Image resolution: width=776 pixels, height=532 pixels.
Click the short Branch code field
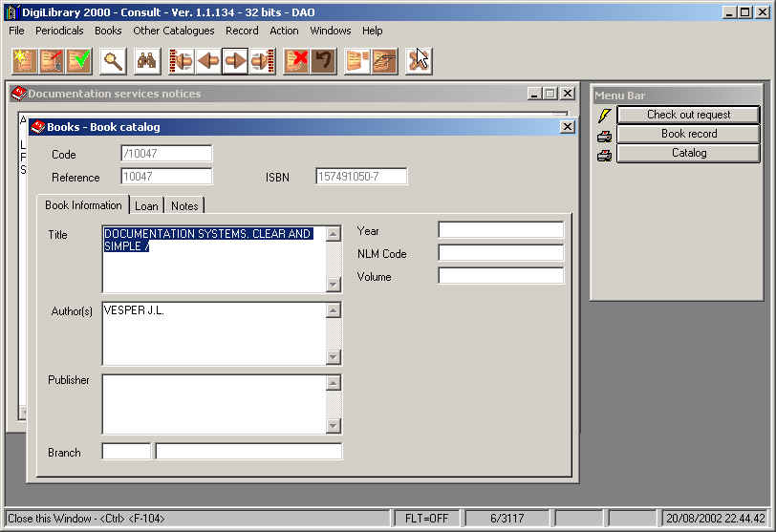pos(126,451)
